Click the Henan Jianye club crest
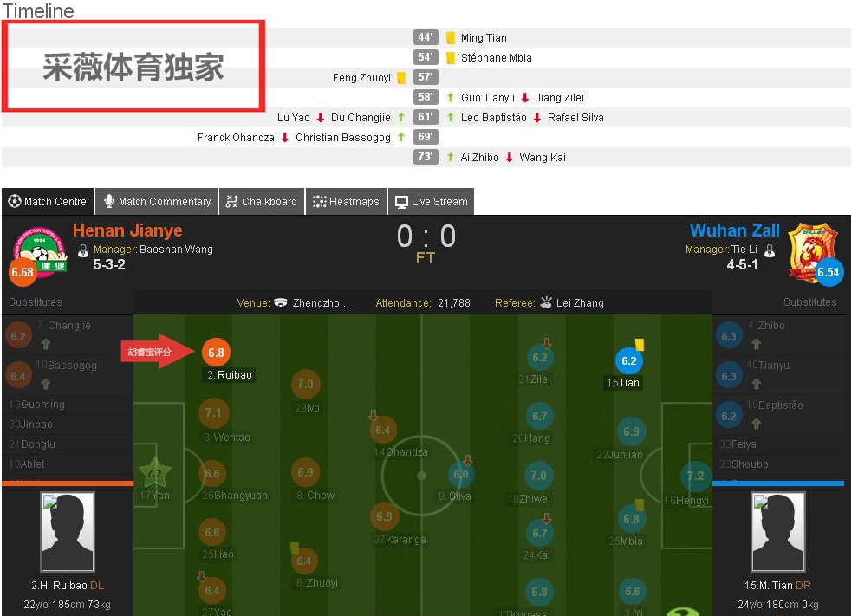 point(39,252)
